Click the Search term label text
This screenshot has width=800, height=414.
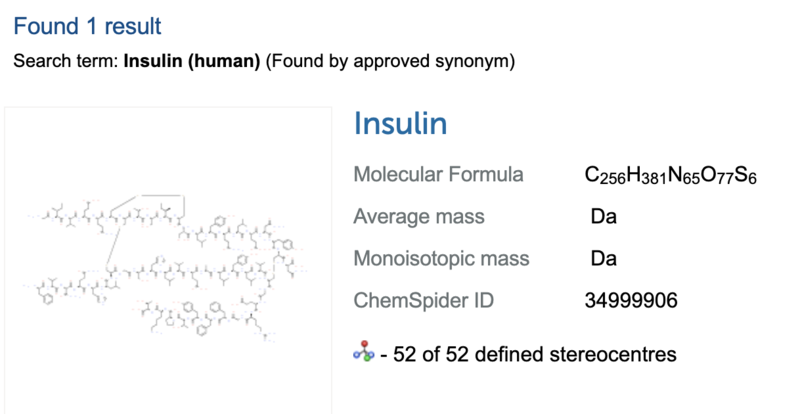point(66,61)
